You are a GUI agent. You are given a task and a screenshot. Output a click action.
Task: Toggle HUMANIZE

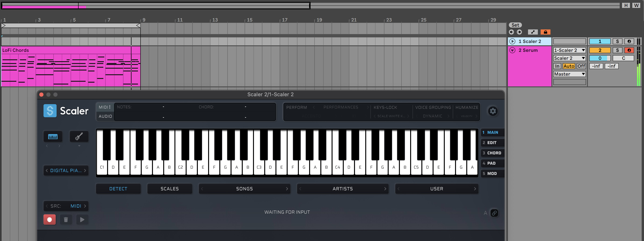tap(467, 107)
